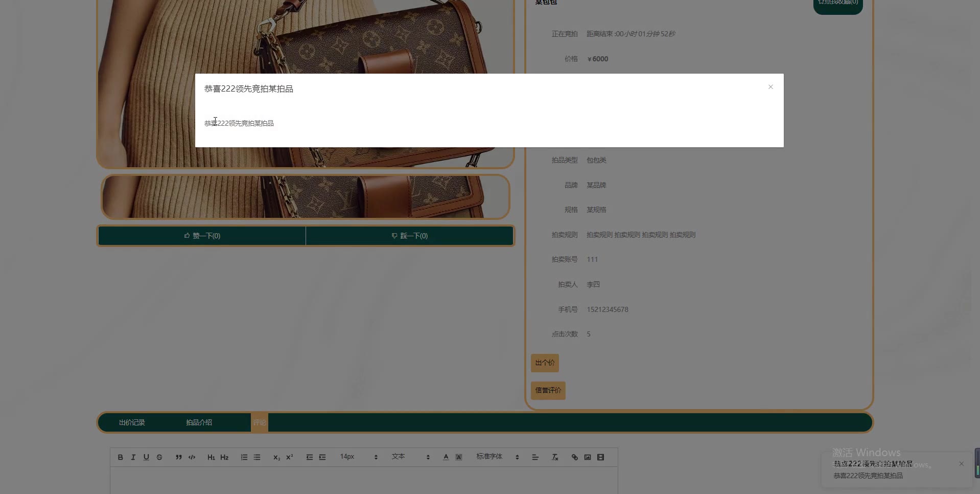The height and width of the screenshot is (494, 980).
Task: Insert a hyperlink in editor
Action: (575, 457)
